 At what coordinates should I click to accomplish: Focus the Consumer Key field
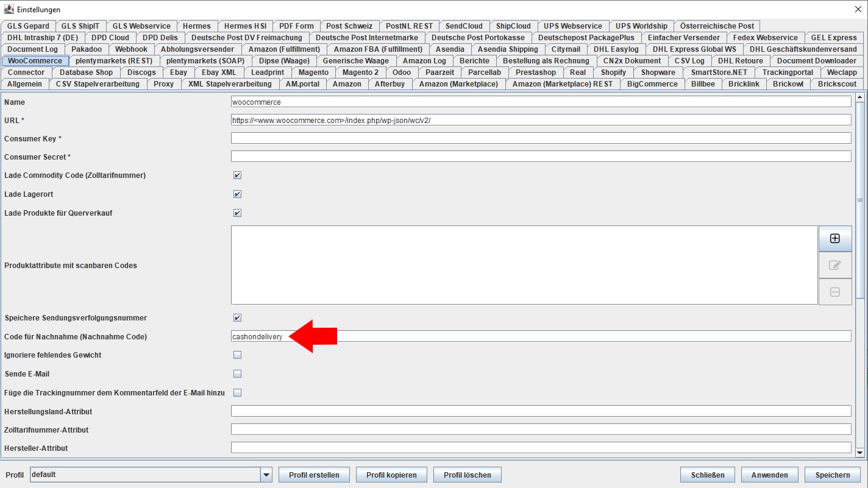541,138
